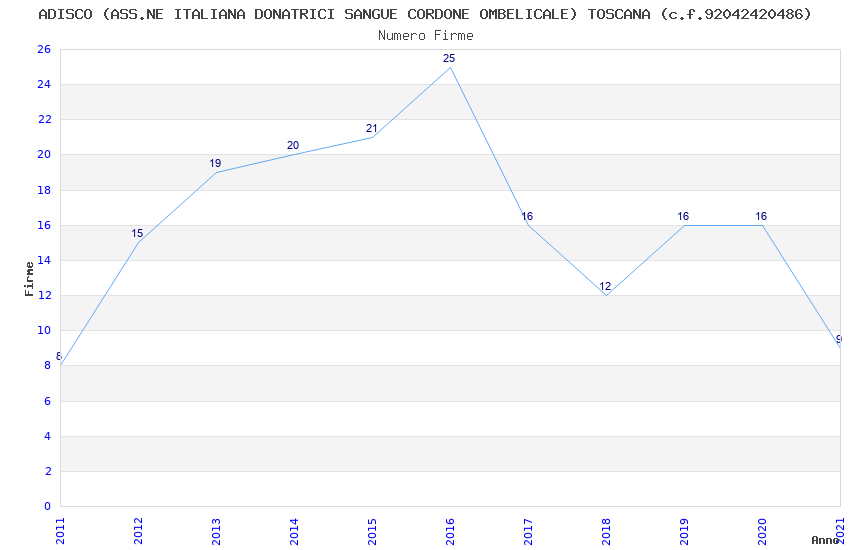
Task: Click the data label 20 at 2014
Action: pos(293,145)
